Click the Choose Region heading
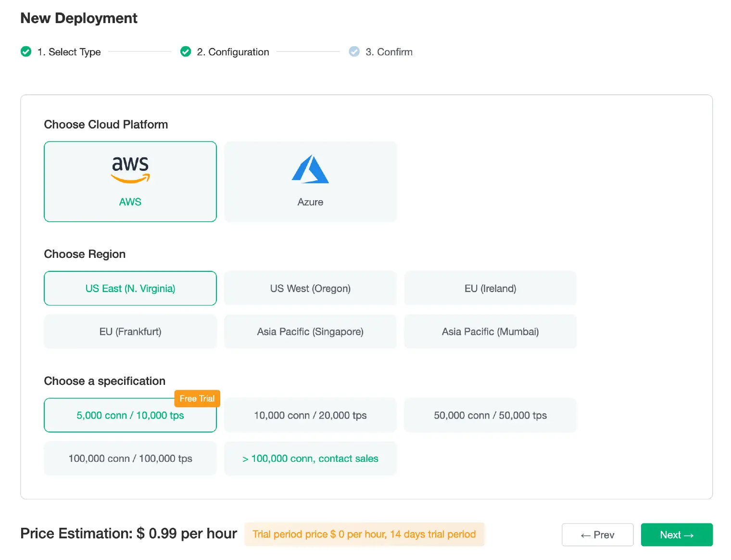This screenshot has height=560, width=731. pos(85,254)
